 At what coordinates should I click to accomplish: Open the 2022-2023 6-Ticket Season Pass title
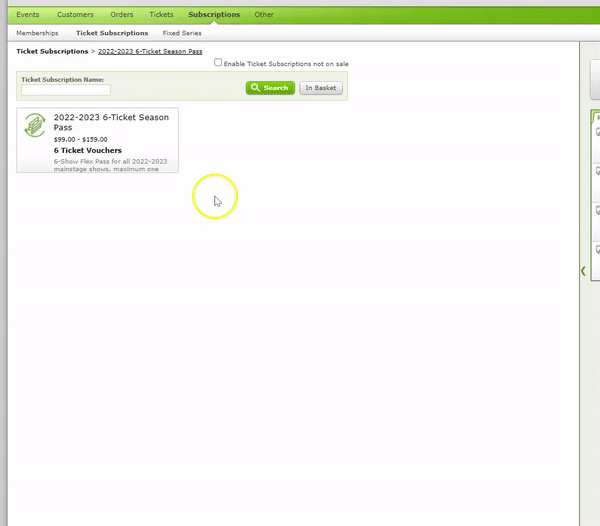[x=111, y=122]
